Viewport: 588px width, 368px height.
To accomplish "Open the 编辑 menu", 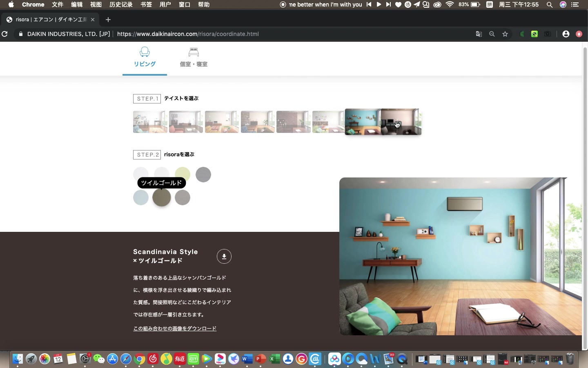I will point(76,4).
